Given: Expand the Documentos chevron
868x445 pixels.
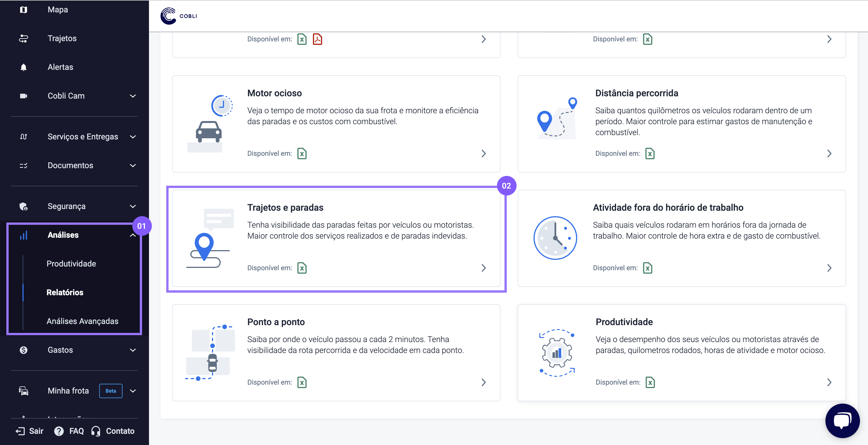Looking at the screenshot, I should [x=133, y=165].
